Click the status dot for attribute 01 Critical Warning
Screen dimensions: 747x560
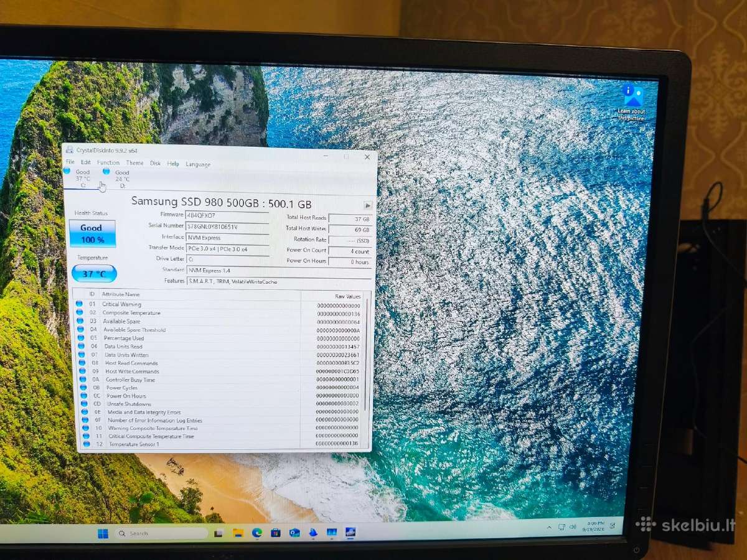tap(79, 304)
